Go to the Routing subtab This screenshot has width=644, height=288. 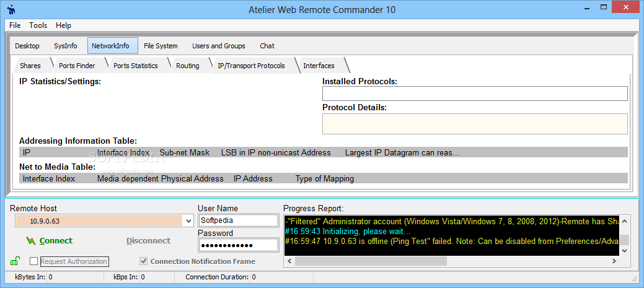[187, 66]
